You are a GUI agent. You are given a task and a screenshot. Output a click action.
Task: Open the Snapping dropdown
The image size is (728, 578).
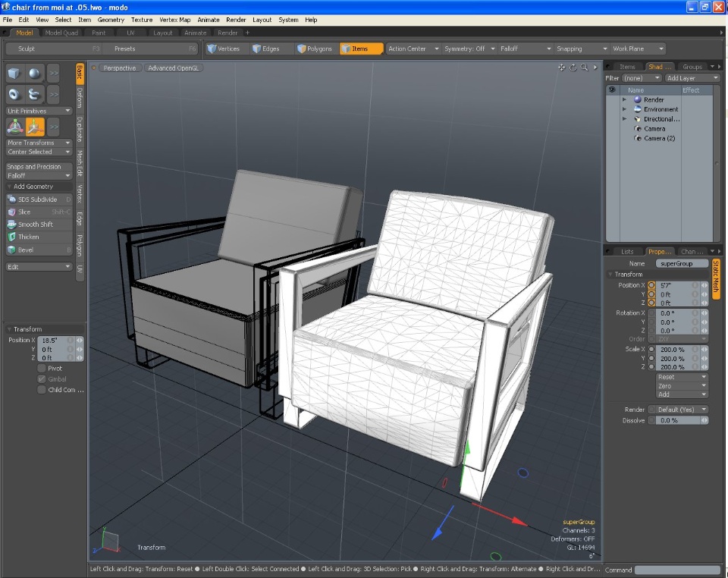582,49
